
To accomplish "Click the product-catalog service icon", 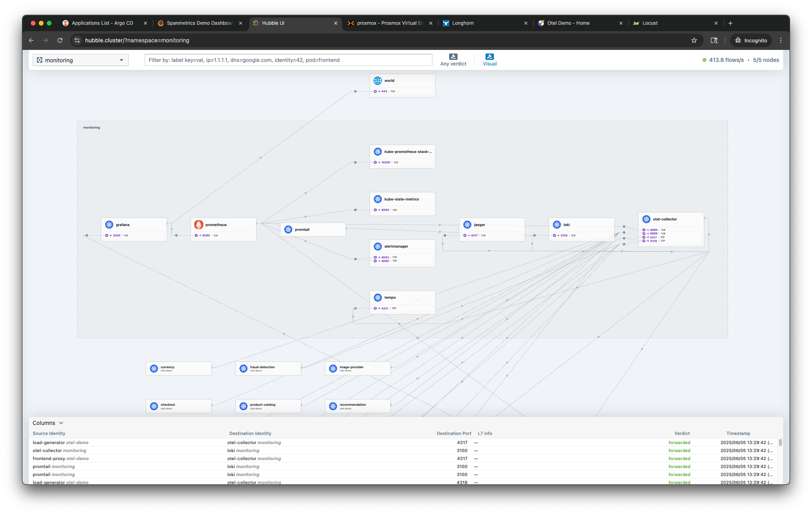I will tap(243, 406).
